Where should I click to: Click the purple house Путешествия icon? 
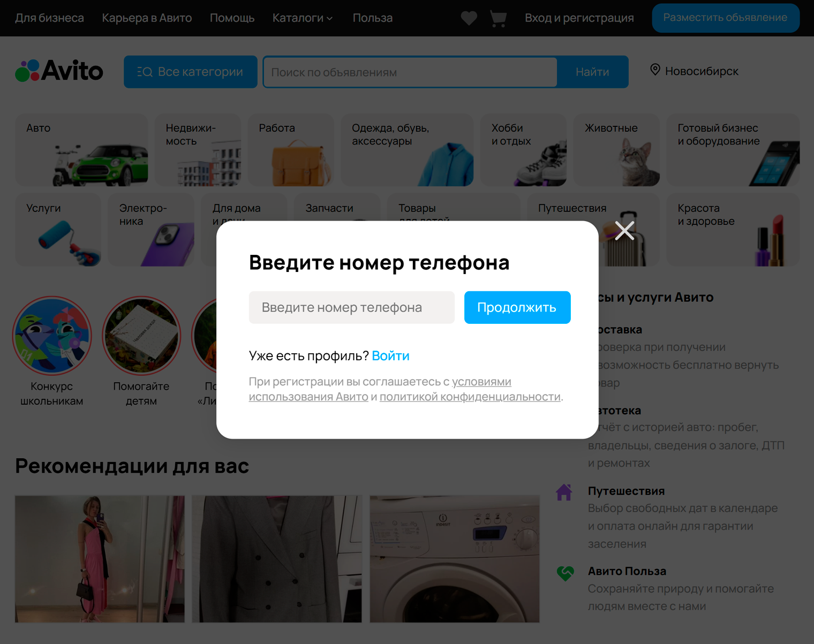[564, 492]
